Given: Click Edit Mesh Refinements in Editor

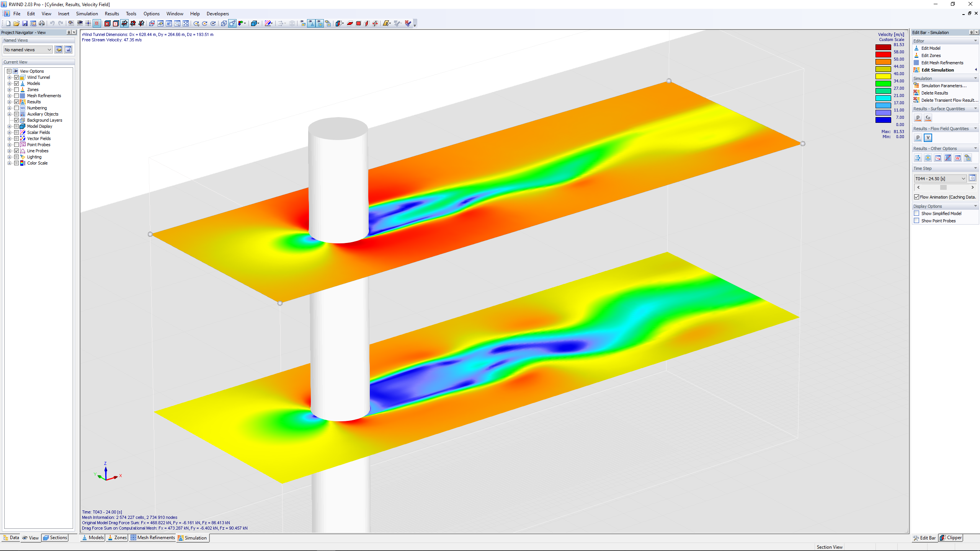Looking at the screenshot, I should pyautogui.click(x=942, y=63).
